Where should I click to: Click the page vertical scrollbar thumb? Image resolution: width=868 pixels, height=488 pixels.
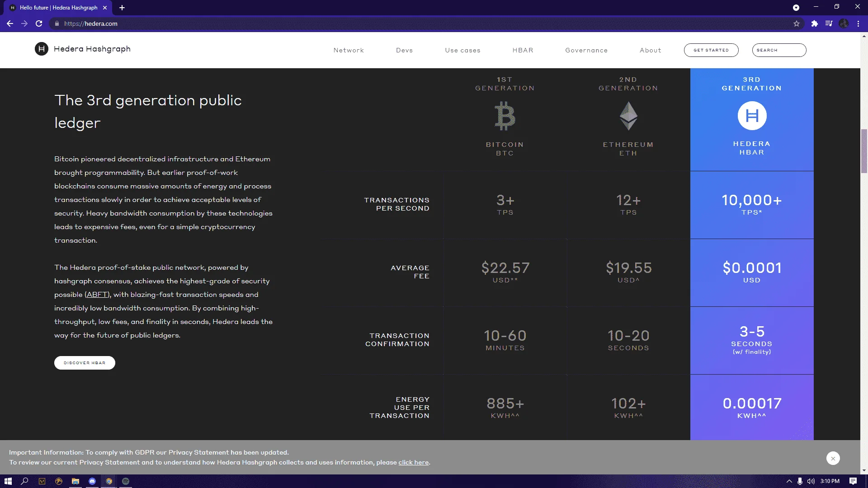click(x=864, y=150)
